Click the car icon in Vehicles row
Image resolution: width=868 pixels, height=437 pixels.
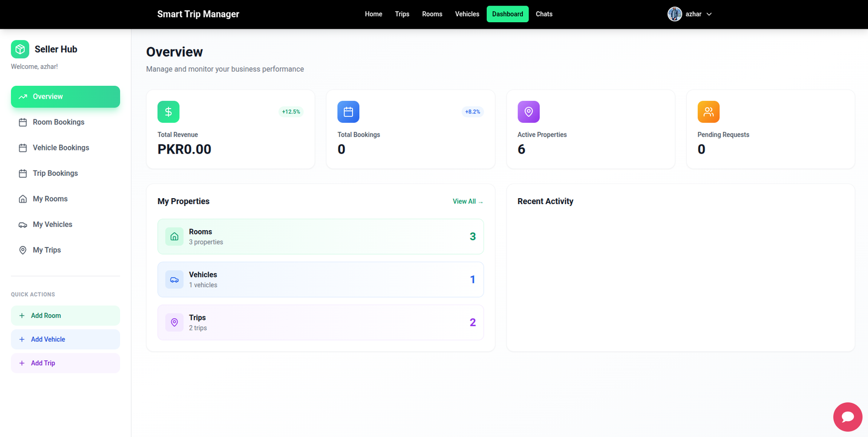click(174, 280)
